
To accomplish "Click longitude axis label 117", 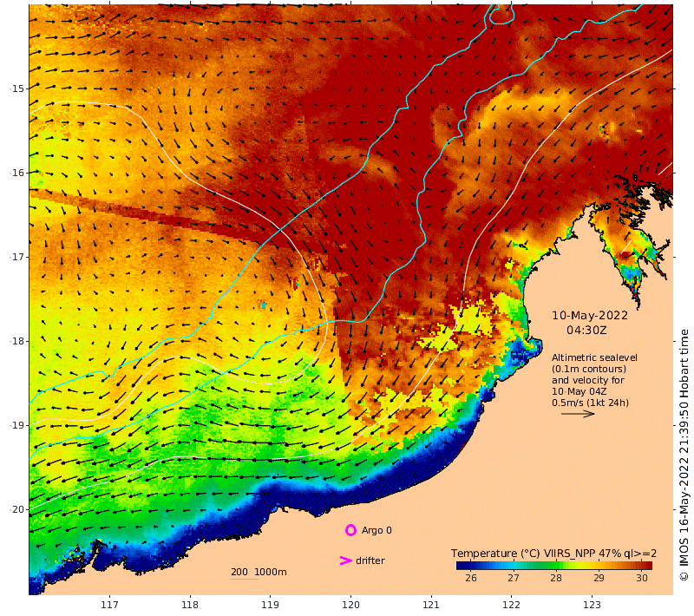I will point(110,605).
